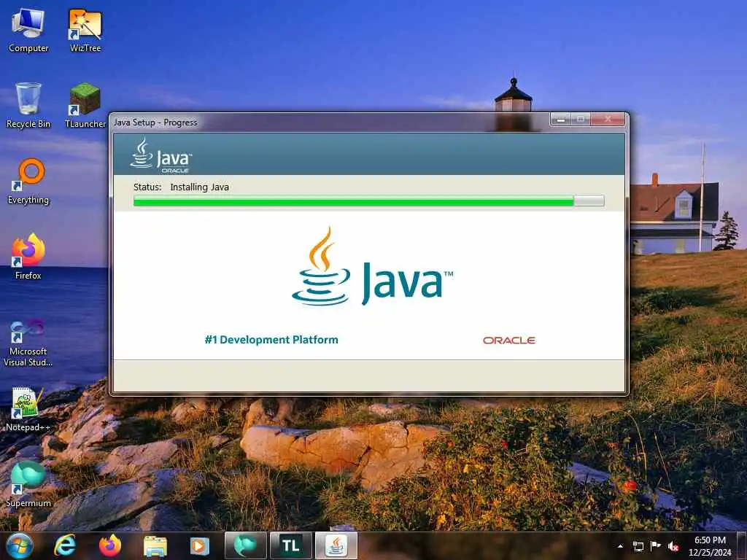Click the "Installing Java" status text
Screen dimensions: 747x560
pyautogui.click(x=200, y=187)
